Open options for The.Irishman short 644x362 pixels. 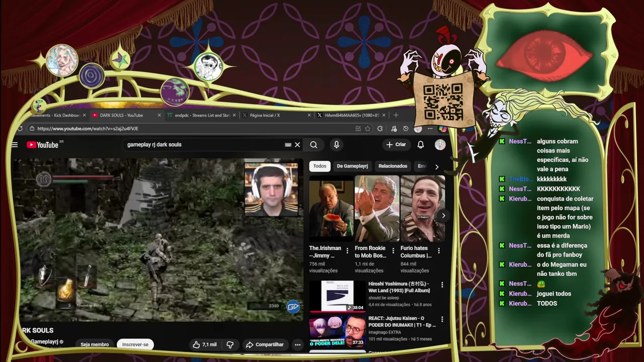(347, 250)
